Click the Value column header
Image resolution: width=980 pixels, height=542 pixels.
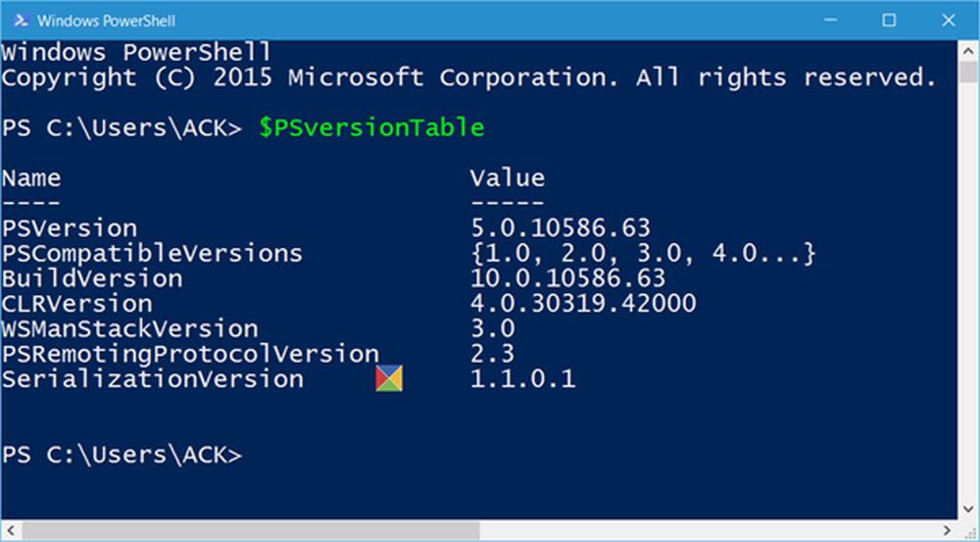click(507, 178)
